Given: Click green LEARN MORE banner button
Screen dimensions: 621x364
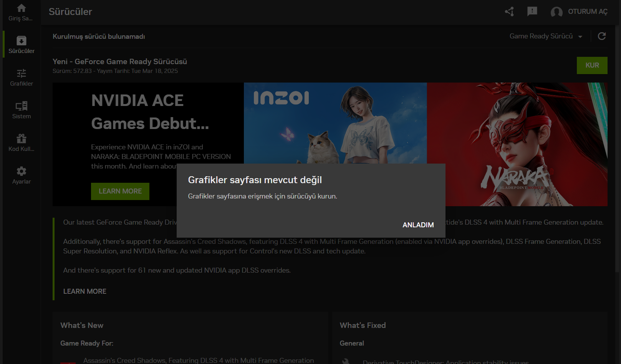Looking at the screenshot, I should click(x=120, y=191).
